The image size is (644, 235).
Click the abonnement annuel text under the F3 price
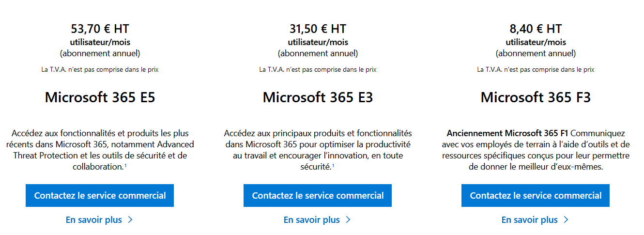[x=536, y=53]
